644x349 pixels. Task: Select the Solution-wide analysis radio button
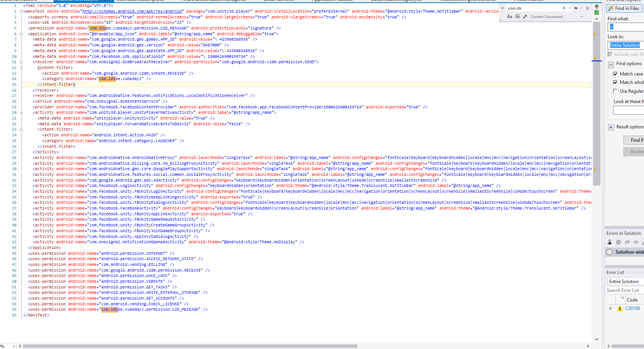click(x=610, y=252)
